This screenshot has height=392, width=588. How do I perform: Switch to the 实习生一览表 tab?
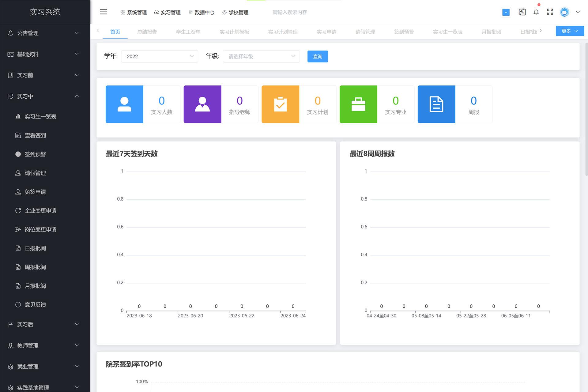tap(447, 32)
